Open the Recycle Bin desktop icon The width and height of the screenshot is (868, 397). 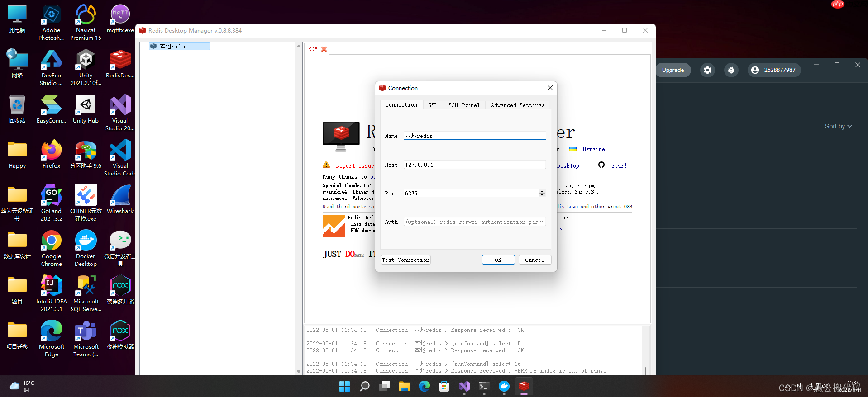coord(17,109)
